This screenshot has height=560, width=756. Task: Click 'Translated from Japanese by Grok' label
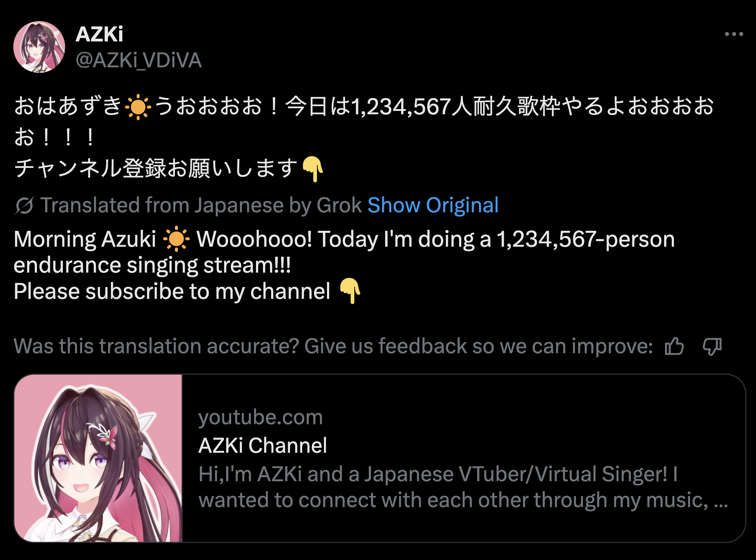coord(201,205)
